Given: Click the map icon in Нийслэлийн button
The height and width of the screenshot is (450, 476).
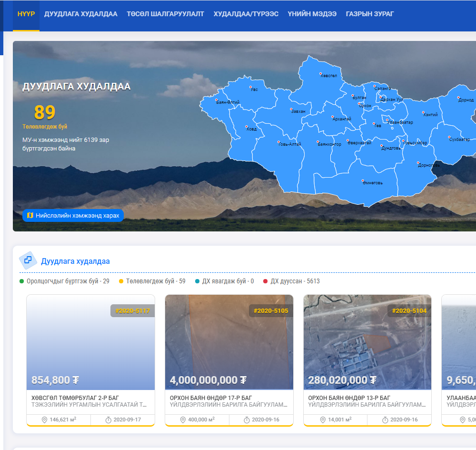Looking at the screenshot, I should pos(30,216).
